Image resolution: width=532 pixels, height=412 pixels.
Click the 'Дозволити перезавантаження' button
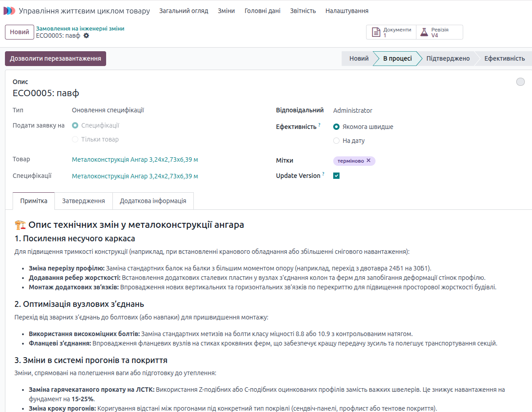(x=55, y=58)
